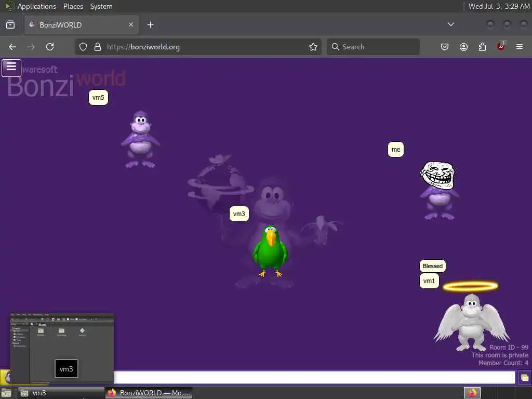The image size is (532, 399).
Task: Open the BonziWORLD hamburger menu
Action: click(x=11, y=68)
